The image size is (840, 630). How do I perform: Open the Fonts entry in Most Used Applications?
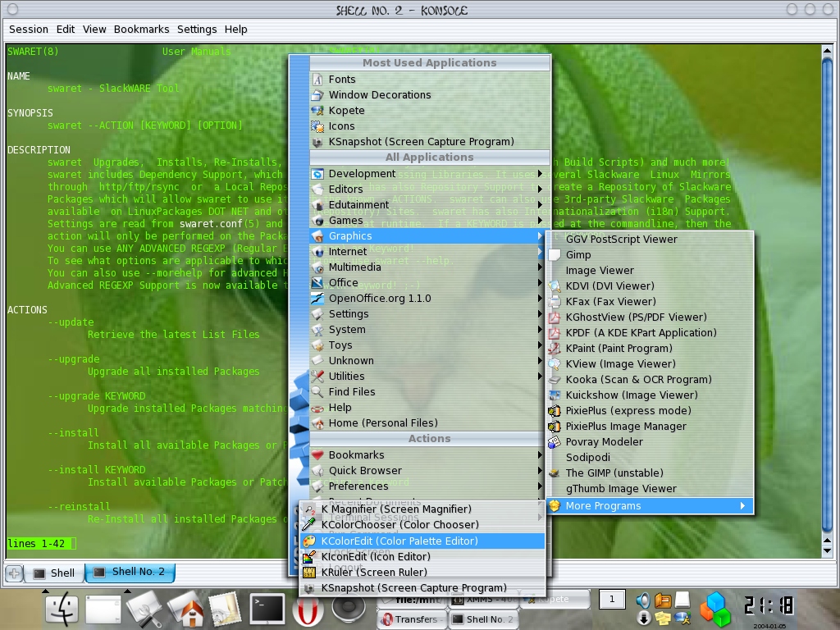point(430,80)
